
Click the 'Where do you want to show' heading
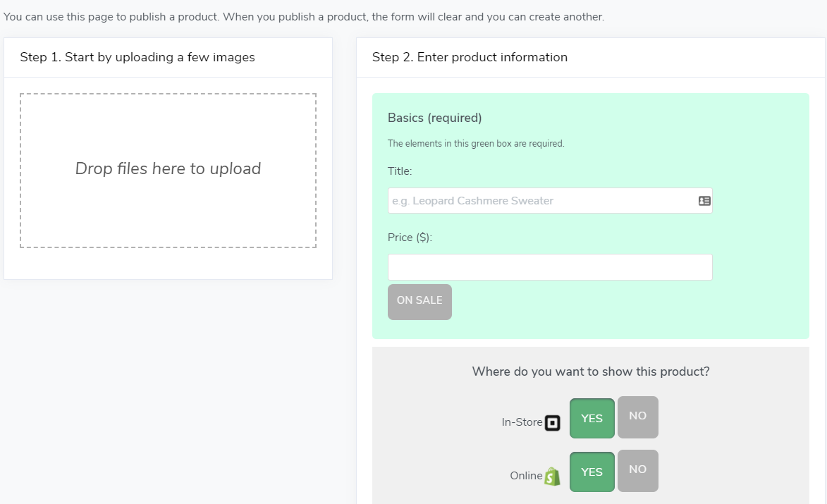coord(591,371)
